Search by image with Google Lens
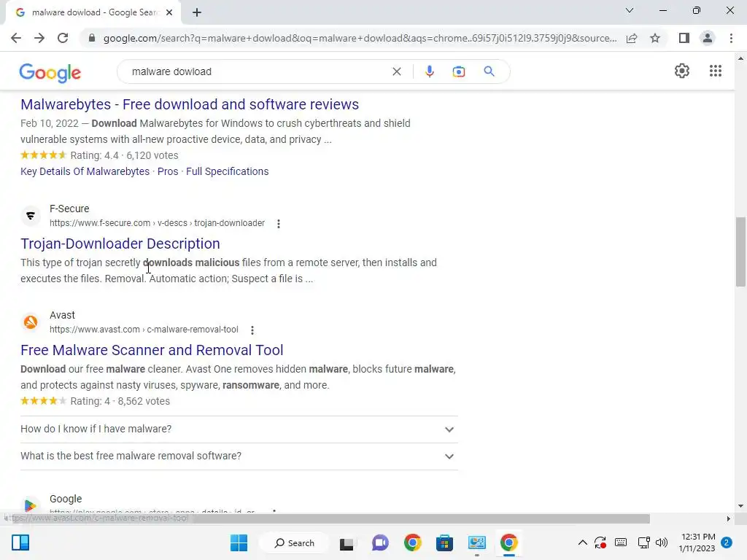 pyautogui.click(x=458, y=71)
